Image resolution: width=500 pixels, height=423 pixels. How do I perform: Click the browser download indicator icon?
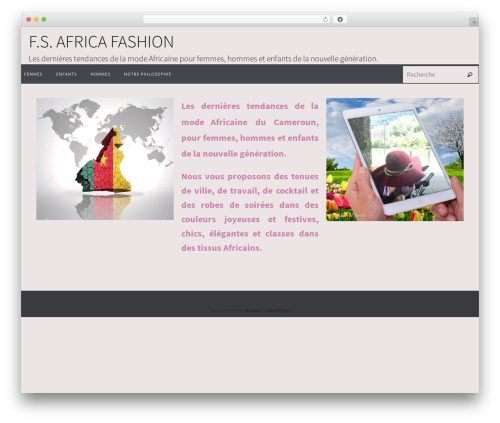click(x=340, y=20)
